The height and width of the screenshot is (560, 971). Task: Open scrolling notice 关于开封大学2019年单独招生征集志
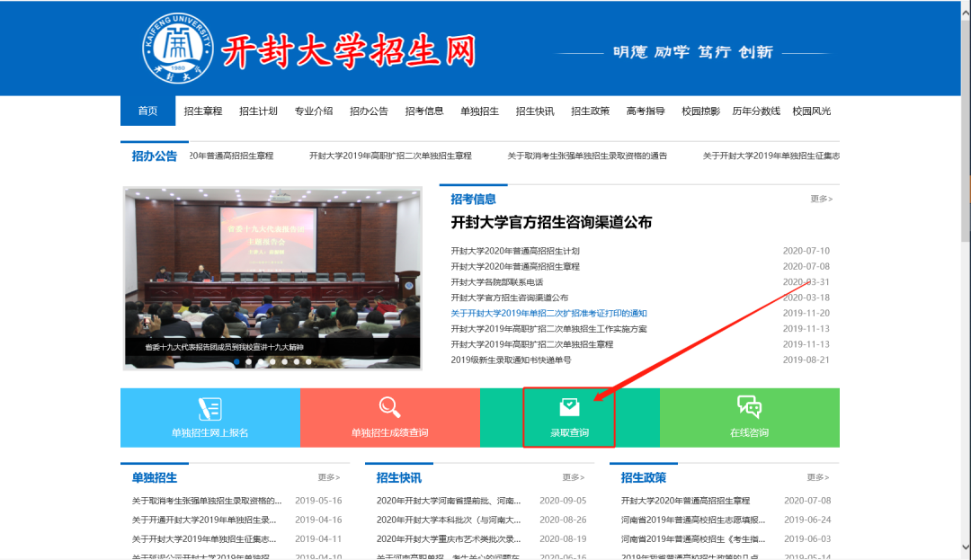click(771, 156)
